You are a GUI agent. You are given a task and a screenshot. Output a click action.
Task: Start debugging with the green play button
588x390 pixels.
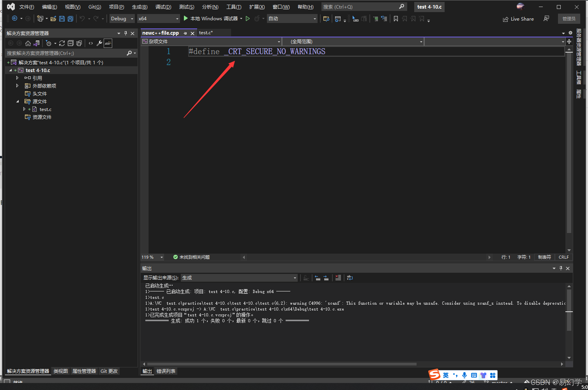pyautogui.click(x=186, y=18)
